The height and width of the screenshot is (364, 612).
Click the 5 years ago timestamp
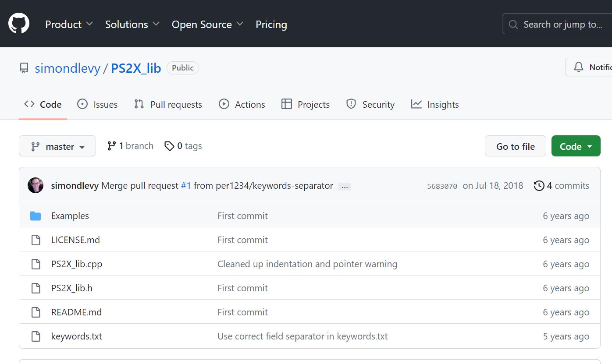(566, 336)
